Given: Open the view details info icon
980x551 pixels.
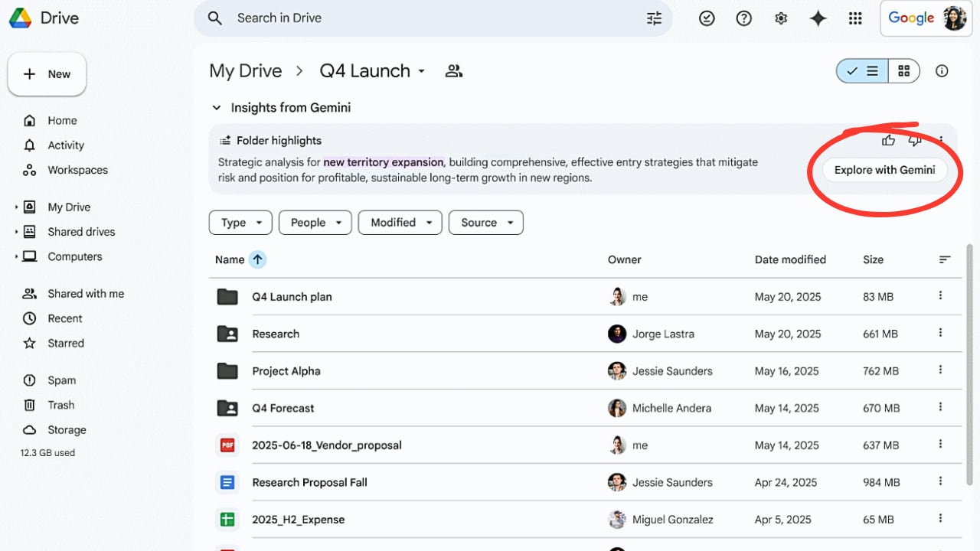Looking at the screenshot, I should click(x=942, y=71).
